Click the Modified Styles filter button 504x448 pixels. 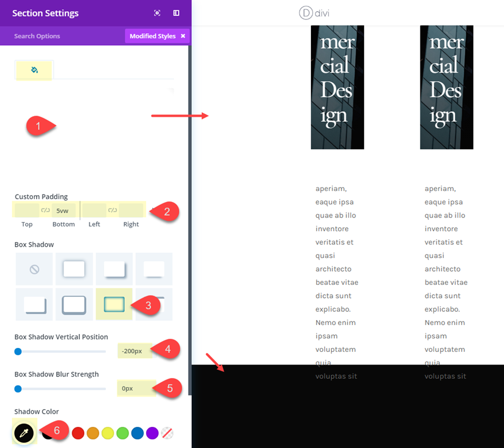point(152,36)
